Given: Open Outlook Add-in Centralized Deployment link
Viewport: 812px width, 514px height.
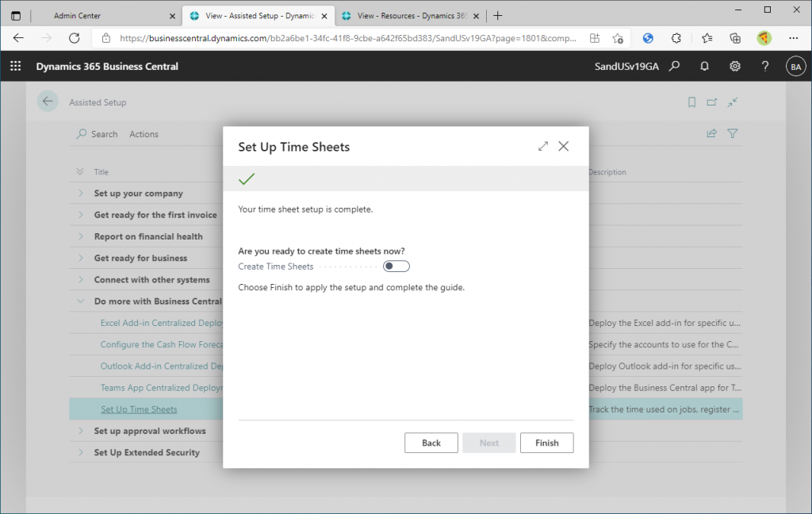Looking at the screenshot, I should click(162, 366).
